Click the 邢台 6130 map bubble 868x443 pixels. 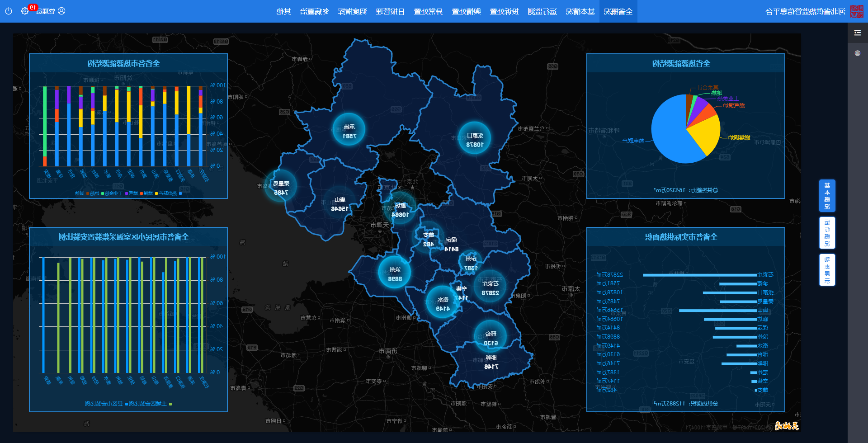pos(491,337)
